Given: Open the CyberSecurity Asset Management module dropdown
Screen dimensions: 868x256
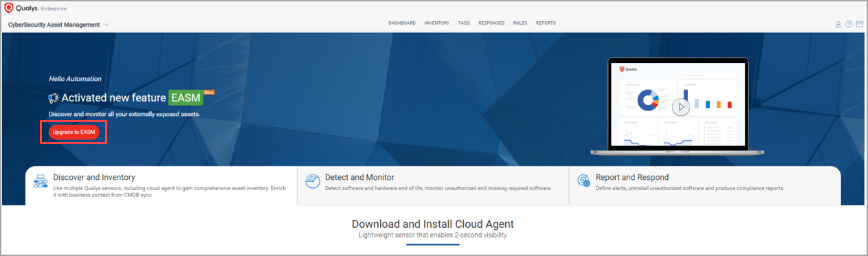Looking at the screenshot, I should (x=58, y=25).
